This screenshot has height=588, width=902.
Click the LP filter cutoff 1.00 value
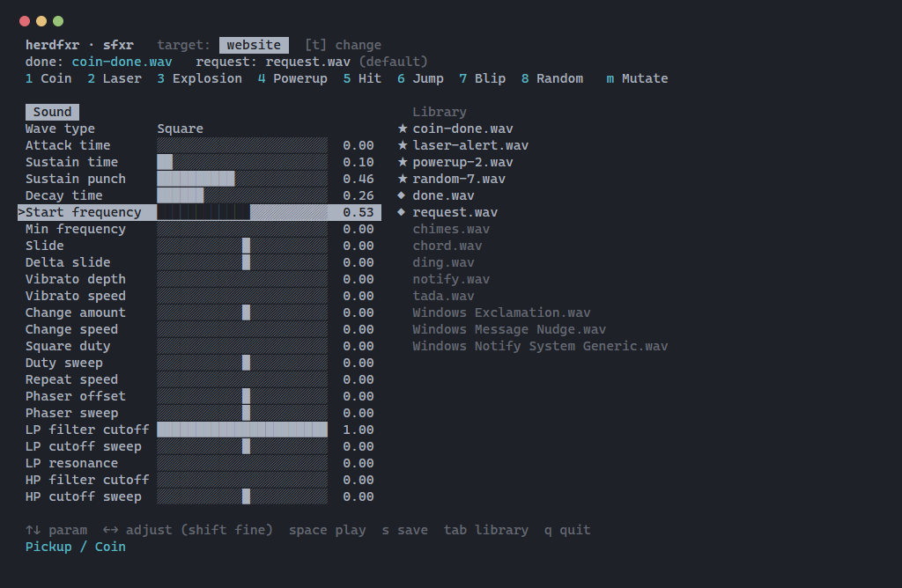point(359,430)
